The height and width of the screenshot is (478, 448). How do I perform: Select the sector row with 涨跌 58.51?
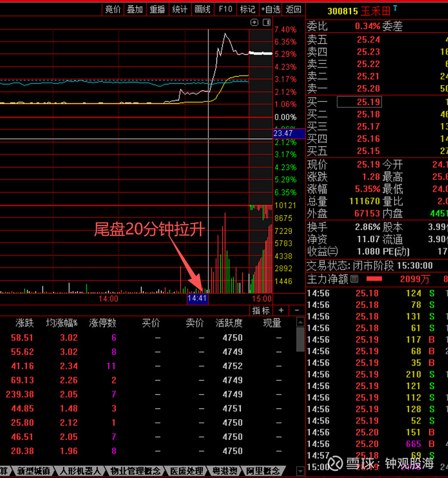pyautogui.click(x=148, y=338)
